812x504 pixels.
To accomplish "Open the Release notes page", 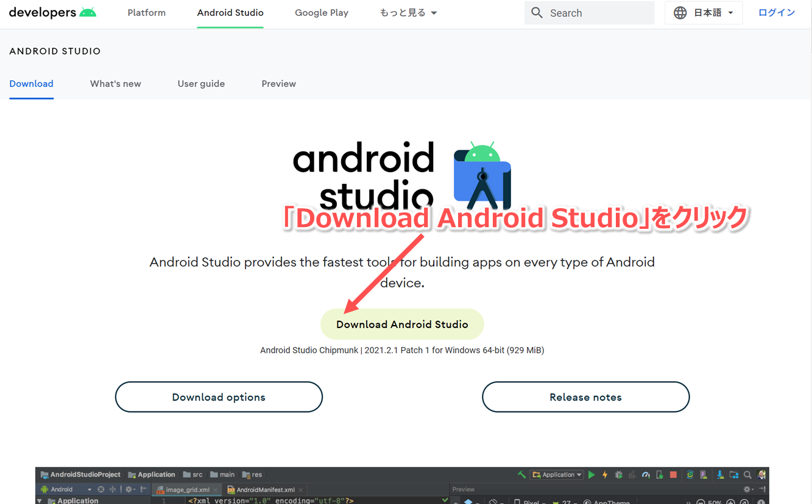I will pos(585,396).
